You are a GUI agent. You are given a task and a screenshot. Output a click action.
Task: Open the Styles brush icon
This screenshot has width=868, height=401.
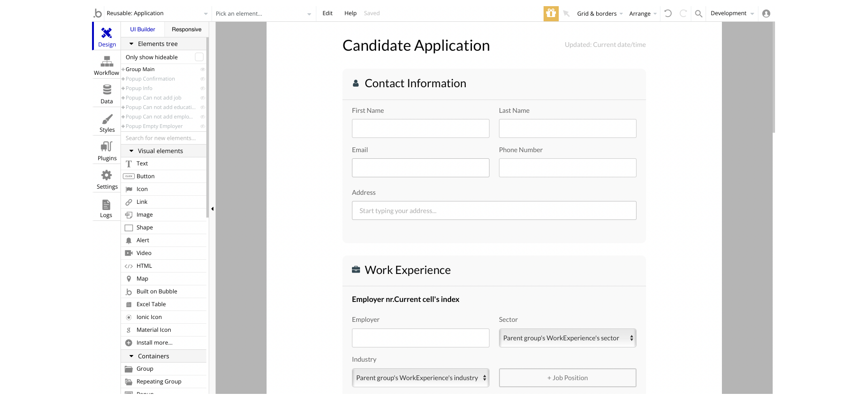pyautogui.click(x=107, y=118)
